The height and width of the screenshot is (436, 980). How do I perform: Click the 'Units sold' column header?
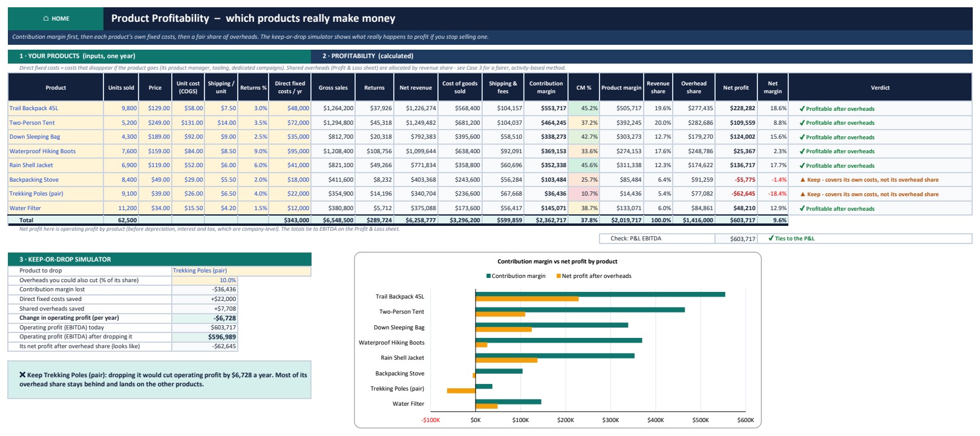point(121,88)
